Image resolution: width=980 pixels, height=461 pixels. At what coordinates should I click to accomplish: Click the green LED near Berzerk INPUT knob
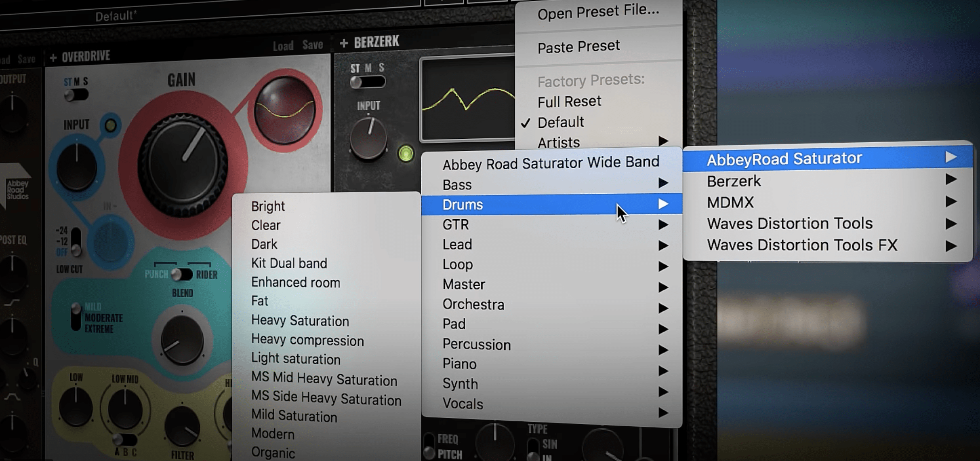tap(406, 154)
